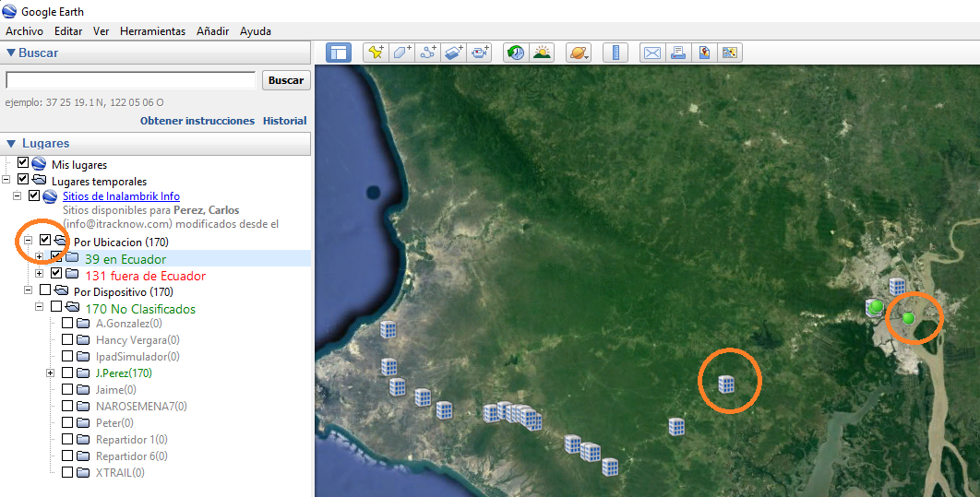Open the Ver menu

click(102, 31)
